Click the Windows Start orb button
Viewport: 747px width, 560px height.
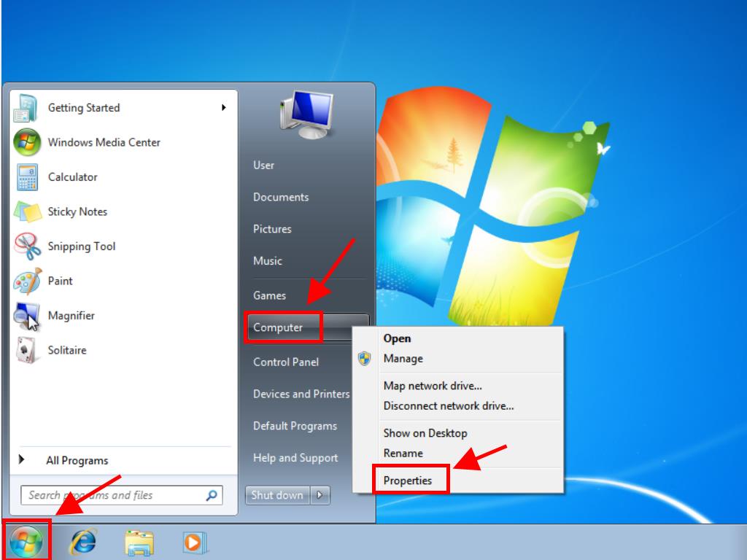point(26,542)
